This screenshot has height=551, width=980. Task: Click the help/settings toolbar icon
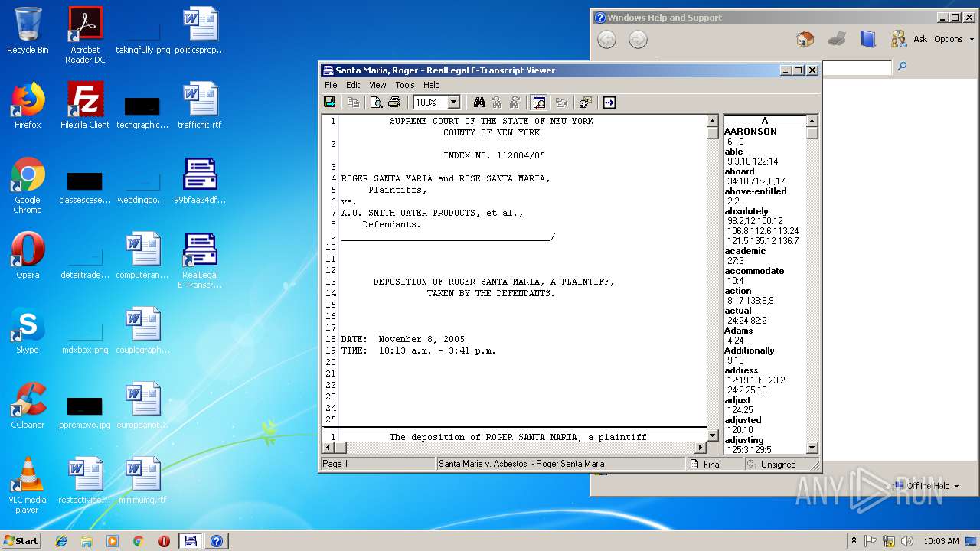tap(586, 102)
